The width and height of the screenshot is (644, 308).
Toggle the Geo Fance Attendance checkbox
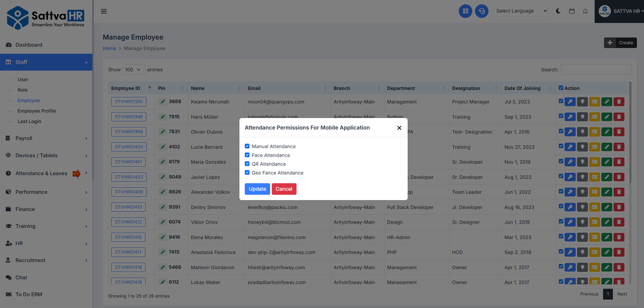(247, 173)
